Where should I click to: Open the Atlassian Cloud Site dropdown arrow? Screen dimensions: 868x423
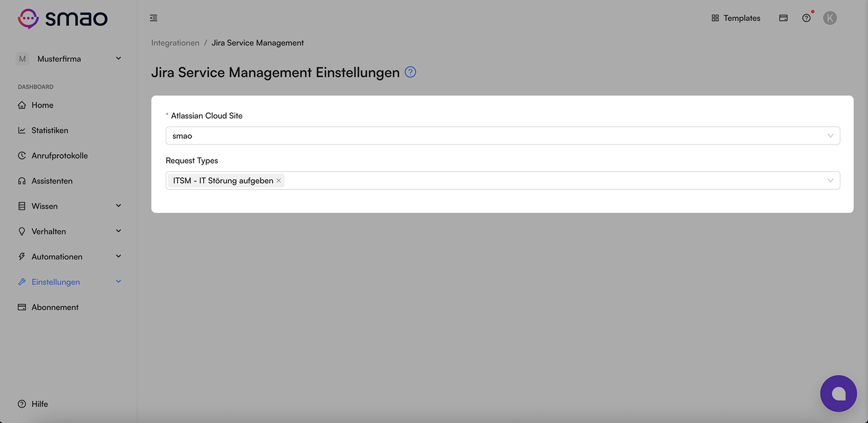tap(830, 136)
